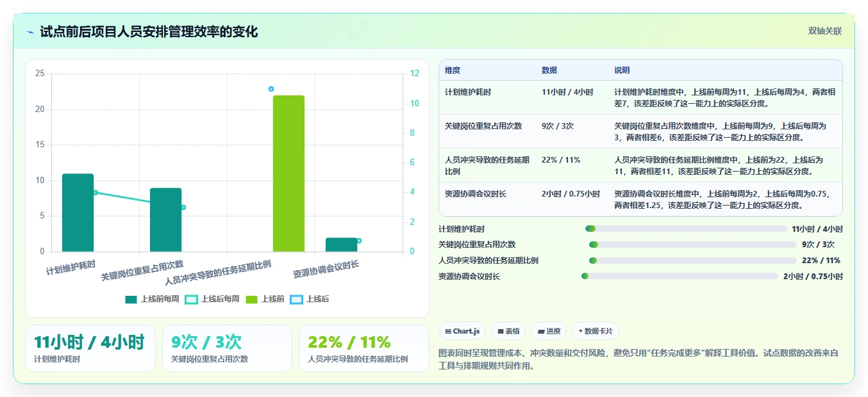Click the x-axis label 计划维护耗时
The height and width of the screenshot is (397, 868).
click(71, 268)
